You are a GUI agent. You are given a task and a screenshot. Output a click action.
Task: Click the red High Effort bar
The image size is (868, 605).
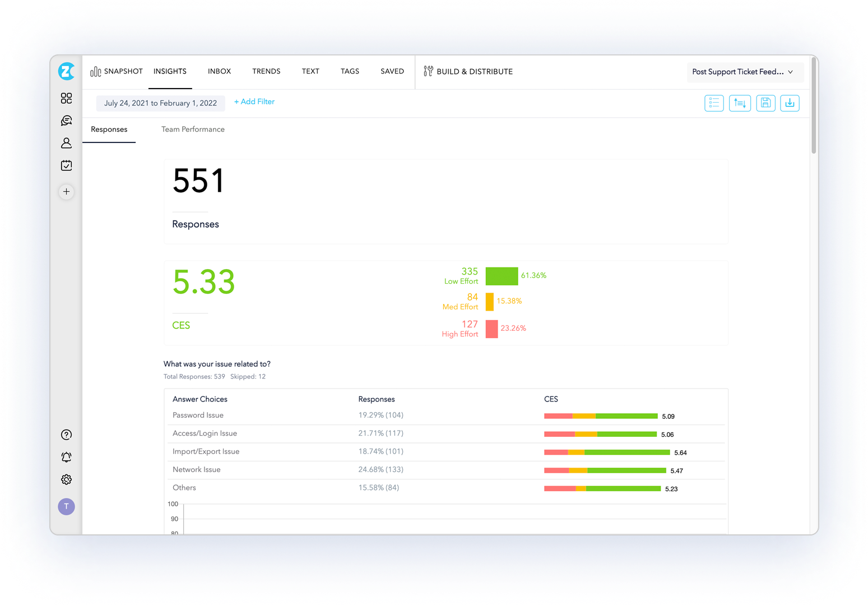(x=491, y=329)
